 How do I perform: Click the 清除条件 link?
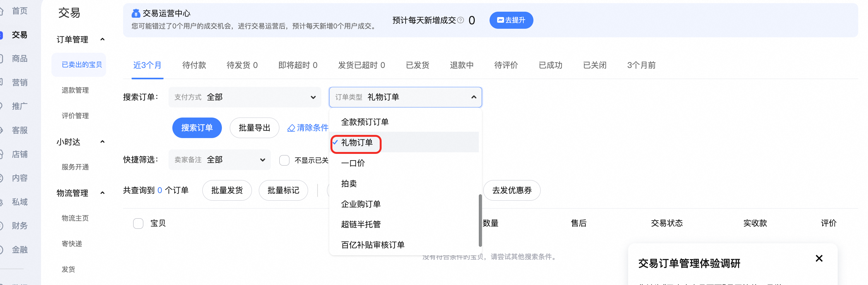point(308,128)
